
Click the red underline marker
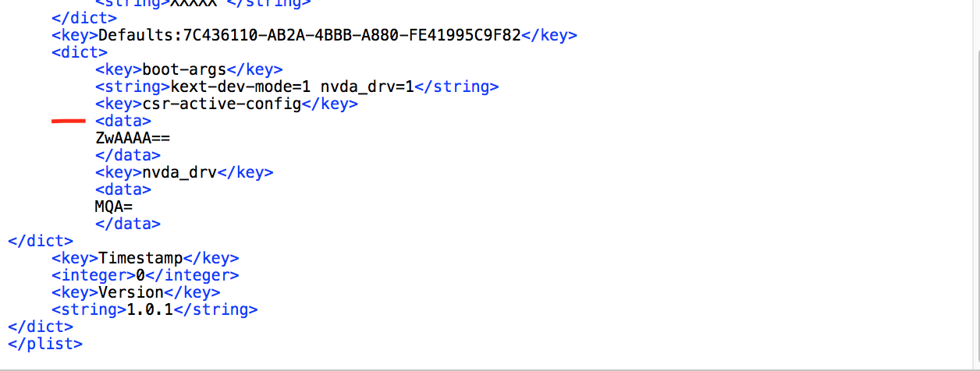point(69,122)
